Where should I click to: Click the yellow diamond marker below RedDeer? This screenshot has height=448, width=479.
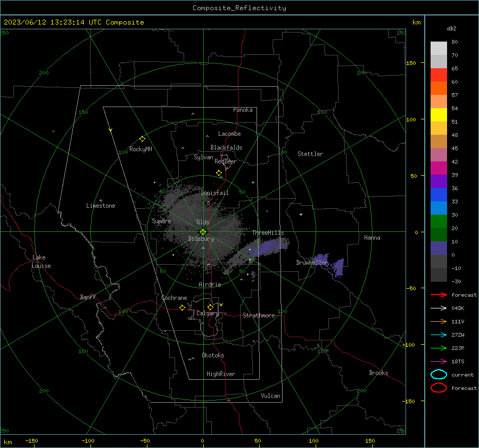219,173
